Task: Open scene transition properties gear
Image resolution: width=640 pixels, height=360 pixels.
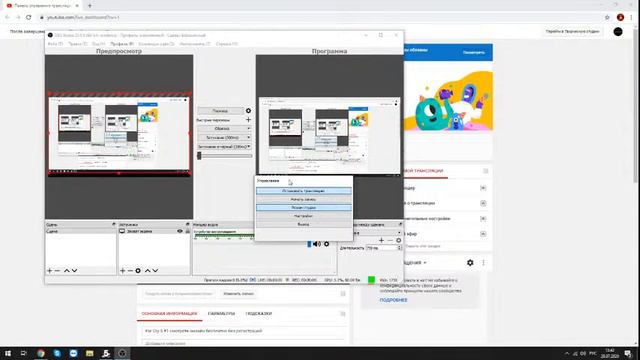Action: 399,240
